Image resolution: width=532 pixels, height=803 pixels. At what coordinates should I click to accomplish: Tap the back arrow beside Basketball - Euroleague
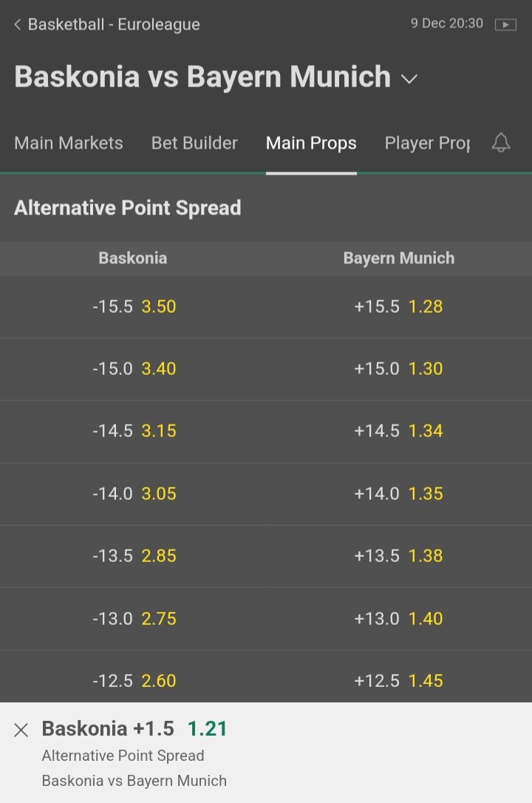tap(18, 25)
